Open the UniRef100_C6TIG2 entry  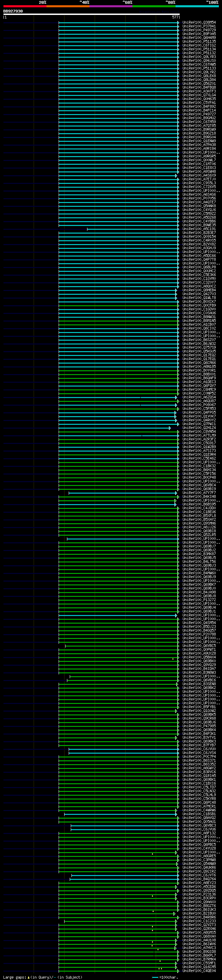[x=199, y=45]
